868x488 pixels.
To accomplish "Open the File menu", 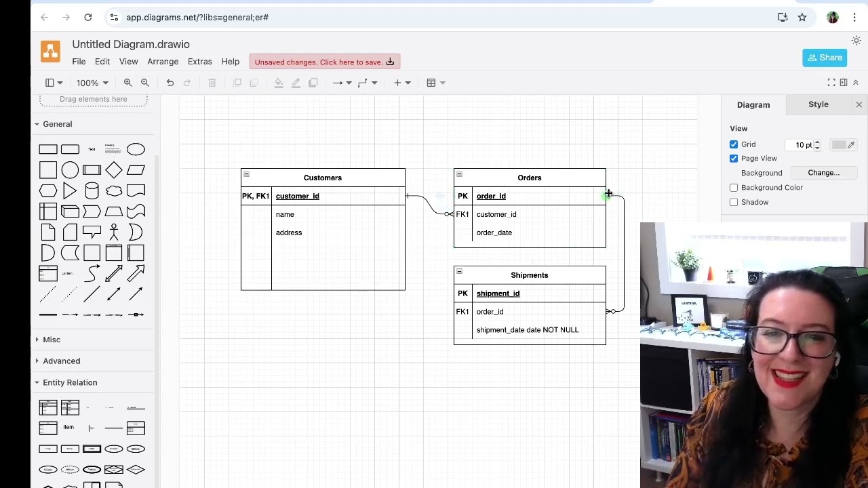I will pyautogui.click(x=79, y=62).
